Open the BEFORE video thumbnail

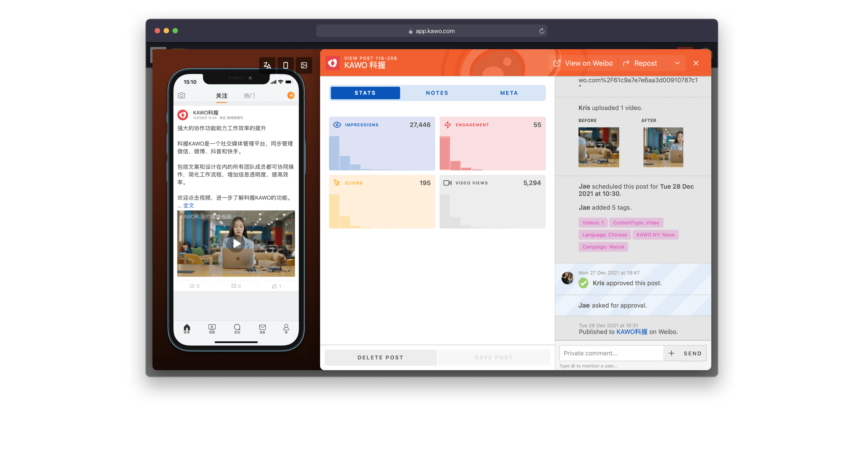point(598,147)
